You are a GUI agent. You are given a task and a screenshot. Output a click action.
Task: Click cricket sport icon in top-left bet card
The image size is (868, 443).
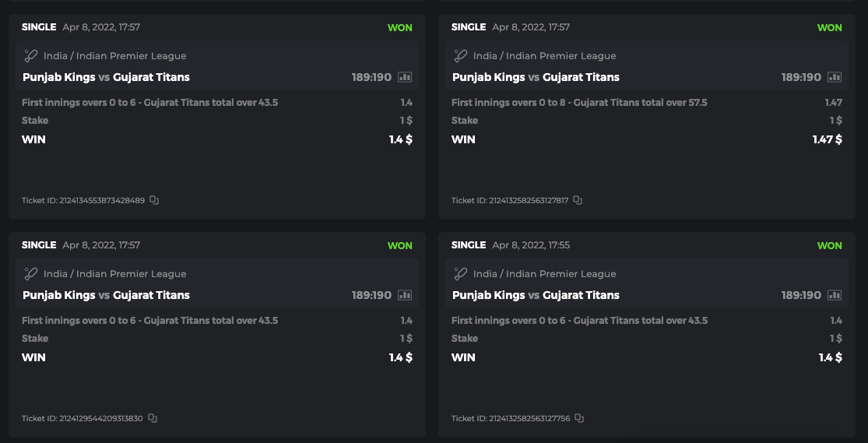coord(30,56)
